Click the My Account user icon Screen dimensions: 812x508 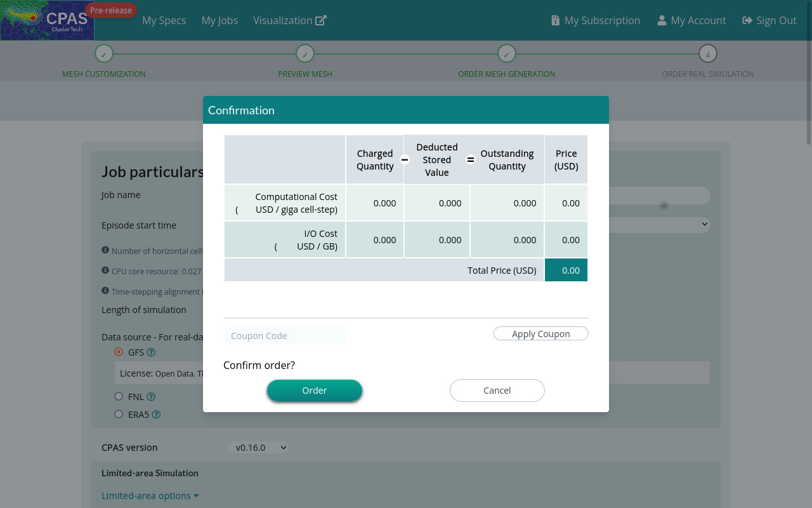point(662,20)
